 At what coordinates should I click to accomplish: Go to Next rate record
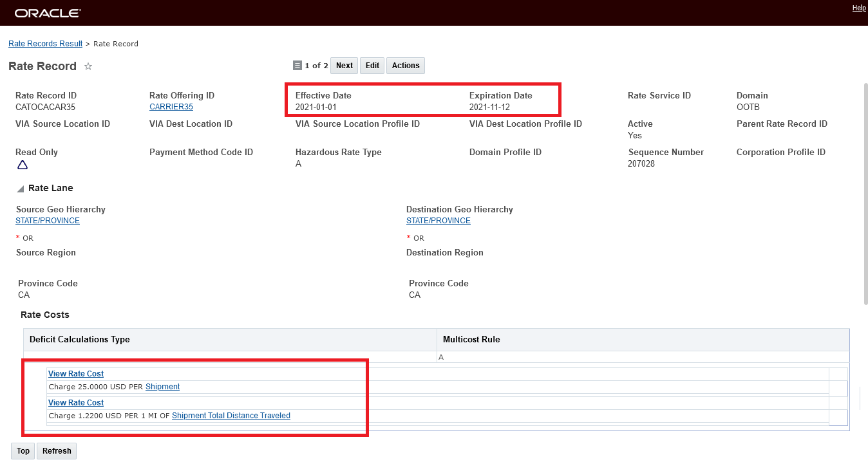[344, 66]
